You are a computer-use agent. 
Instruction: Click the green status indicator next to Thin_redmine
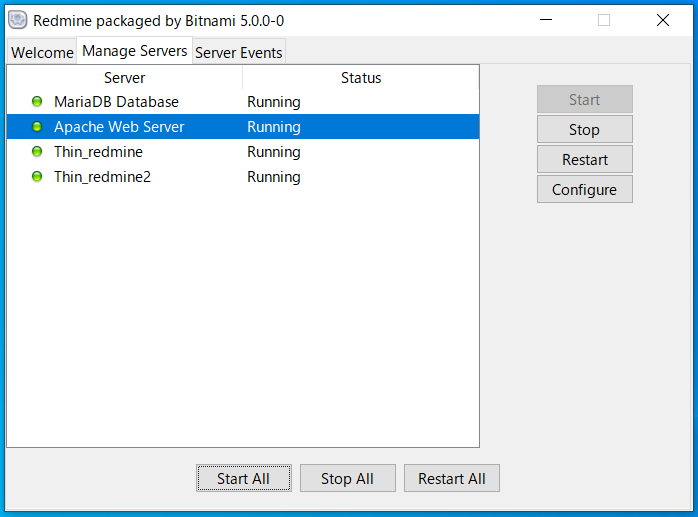click(37, 152)
